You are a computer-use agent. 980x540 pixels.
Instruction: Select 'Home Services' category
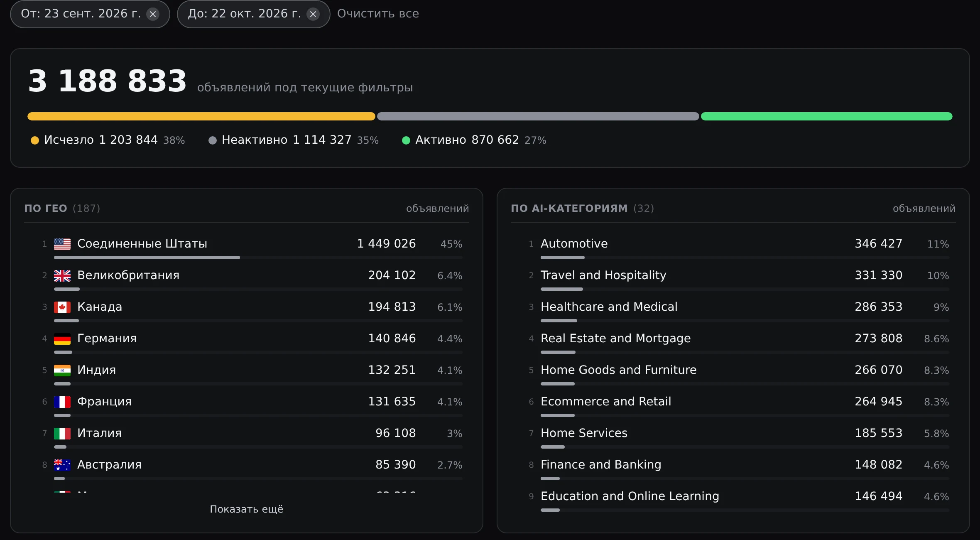tap(584, 433)
